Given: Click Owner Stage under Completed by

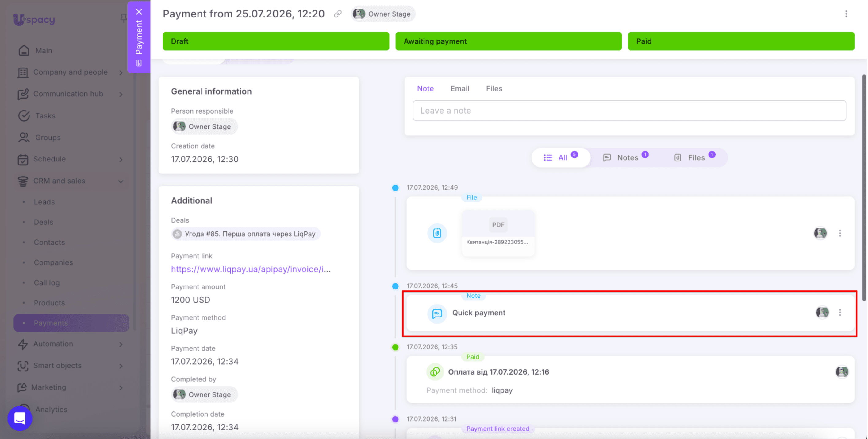Looking at the screenshot, I should (204, 394).
